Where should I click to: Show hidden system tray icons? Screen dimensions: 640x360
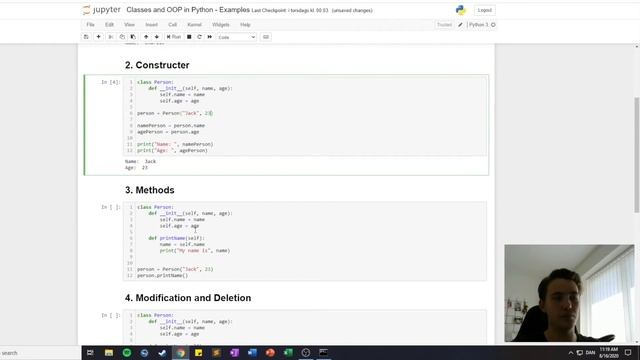(x=571, y=353)
